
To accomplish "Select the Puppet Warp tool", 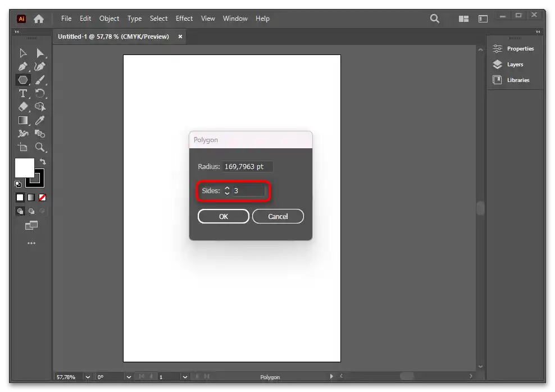I will tap(23, 134).
